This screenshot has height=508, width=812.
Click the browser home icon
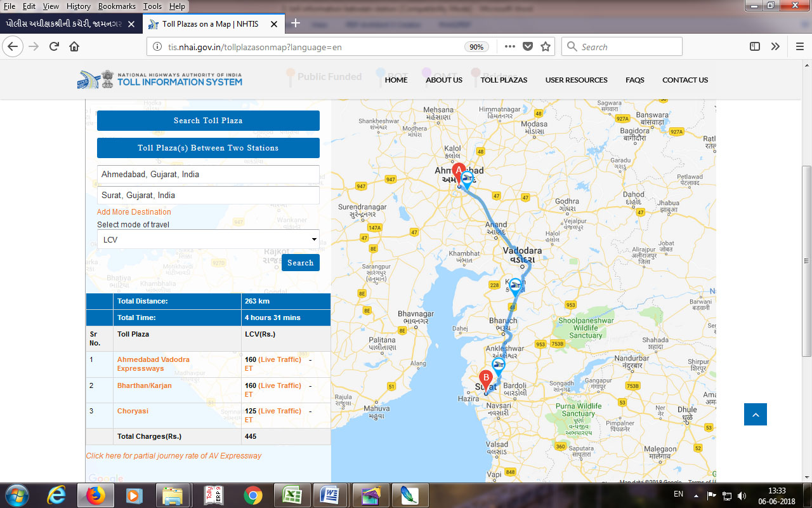click(x=74, y=46)
